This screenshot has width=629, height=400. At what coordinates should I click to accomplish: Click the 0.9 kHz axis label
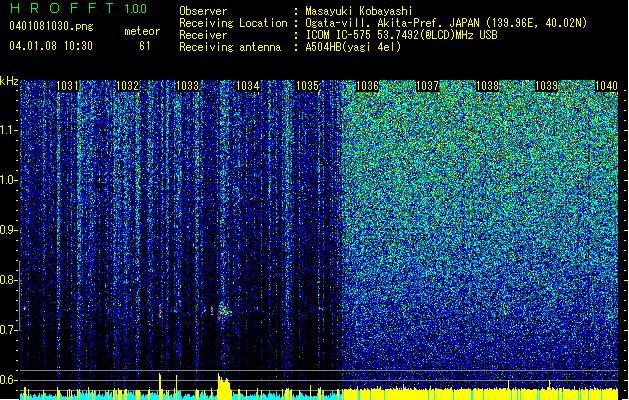[8, 230]
